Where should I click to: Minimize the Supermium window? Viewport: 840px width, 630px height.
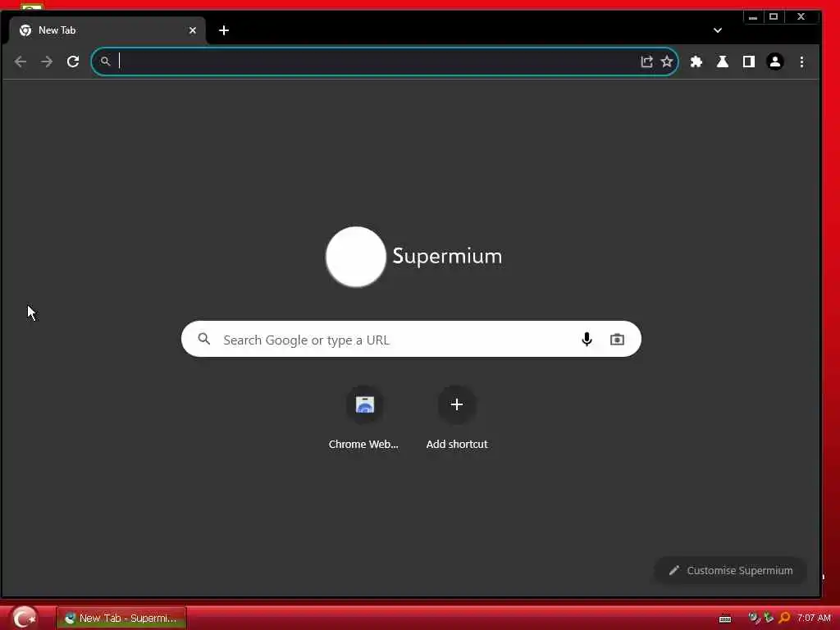point(753,16)
